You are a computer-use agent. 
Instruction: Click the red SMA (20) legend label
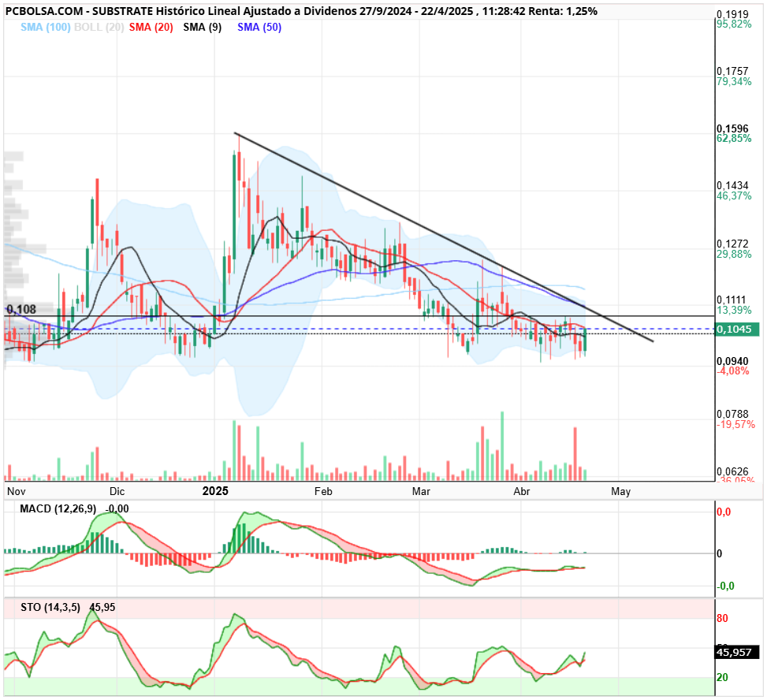pos(151,28)
